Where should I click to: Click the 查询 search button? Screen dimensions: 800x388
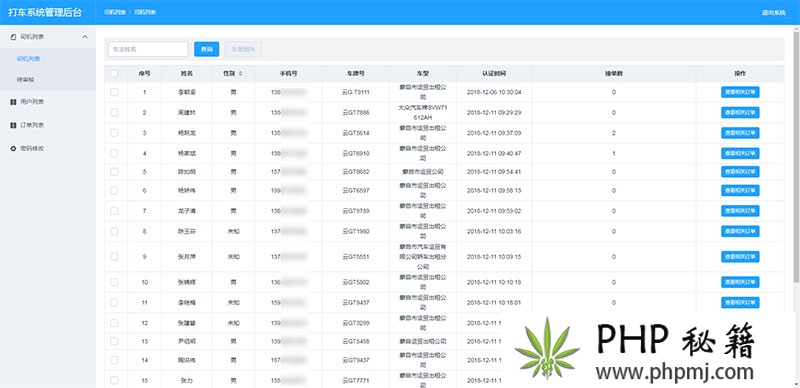[x=207, y=49]
